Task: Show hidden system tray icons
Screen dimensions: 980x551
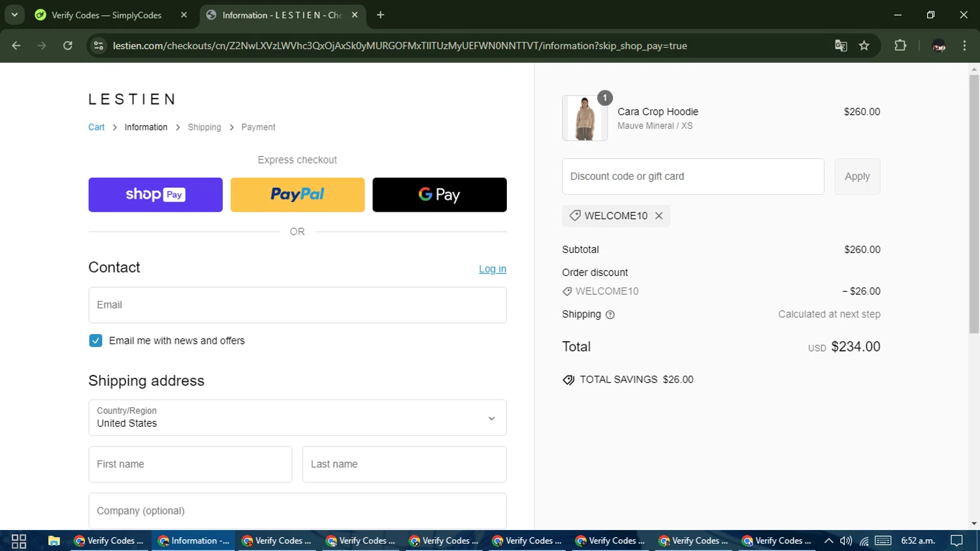Action: pos(828,541)
